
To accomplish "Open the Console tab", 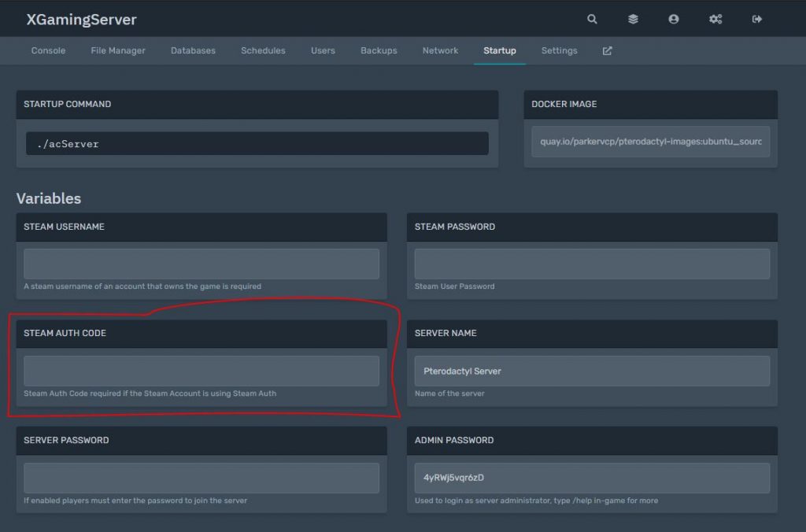I will pyautogui.click(x=48, y=50).
